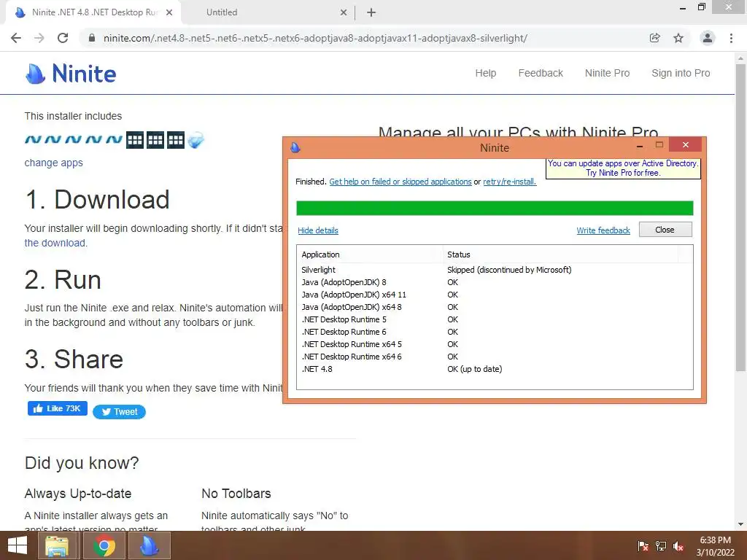Click the change apps link
The width and height of the screenshot is (747, 560).
54,163
